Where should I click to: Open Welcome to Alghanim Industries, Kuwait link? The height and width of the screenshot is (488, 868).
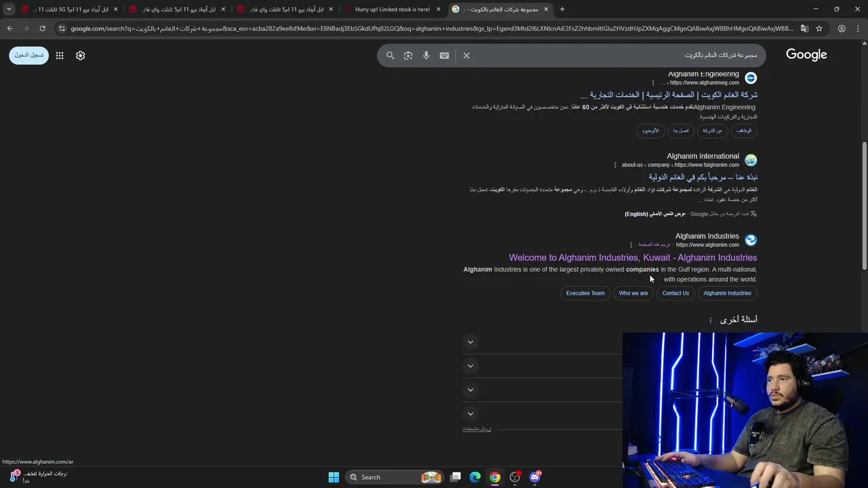pyautogui.click(x=633, y=258)
